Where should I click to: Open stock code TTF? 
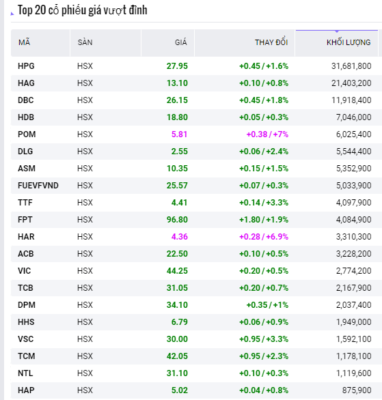pos(25,203)
